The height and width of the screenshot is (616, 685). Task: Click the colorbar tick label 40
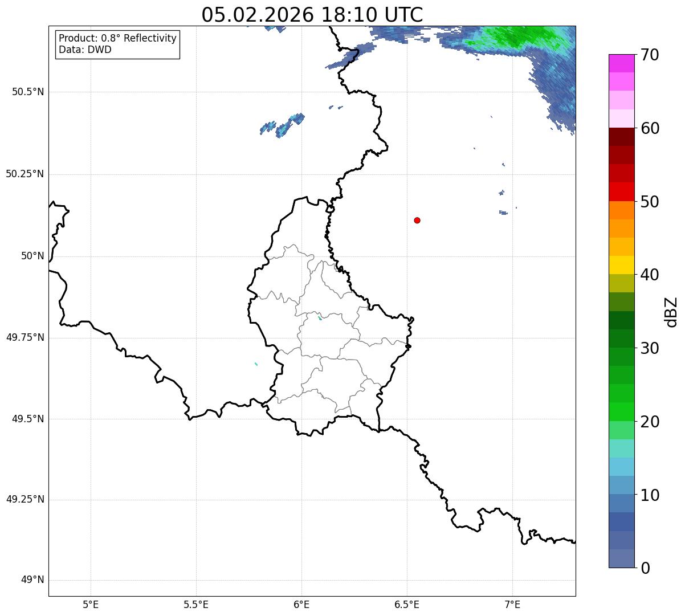(x=650, y=275)
